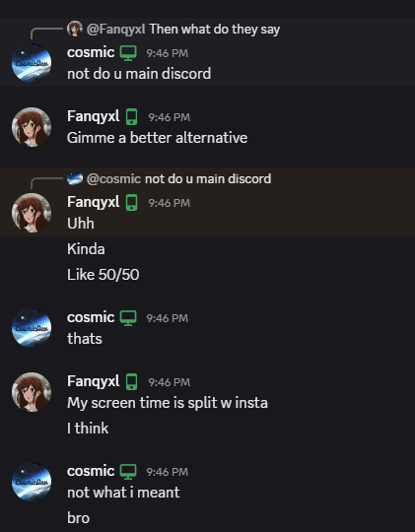Click the desktop status icon next to first cosmic username
This screenshot has width=415, height=532.
pyautogui.click(x=128, y=53)
